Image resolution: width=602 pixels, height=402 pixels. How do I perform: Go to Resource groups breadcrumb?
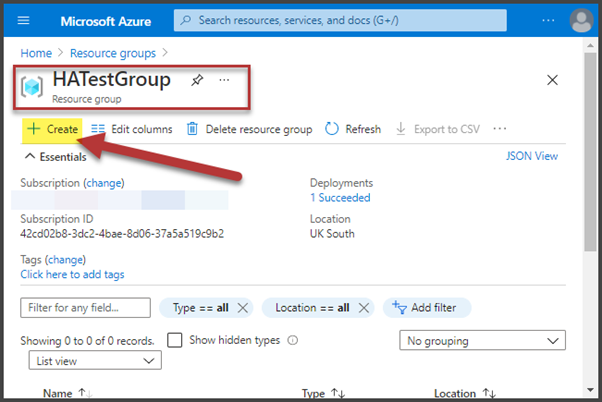(113, 53)
